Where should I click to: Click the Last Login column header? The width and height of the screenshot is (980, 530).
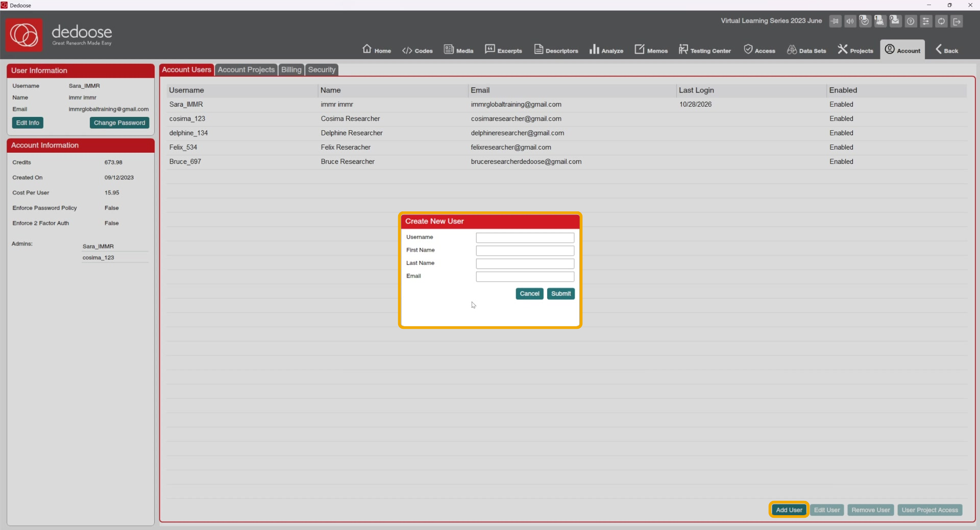751,90
